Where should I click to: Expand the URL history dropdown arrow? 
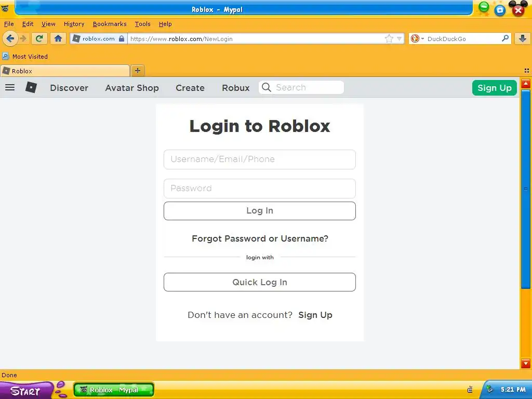click(400, 38)
